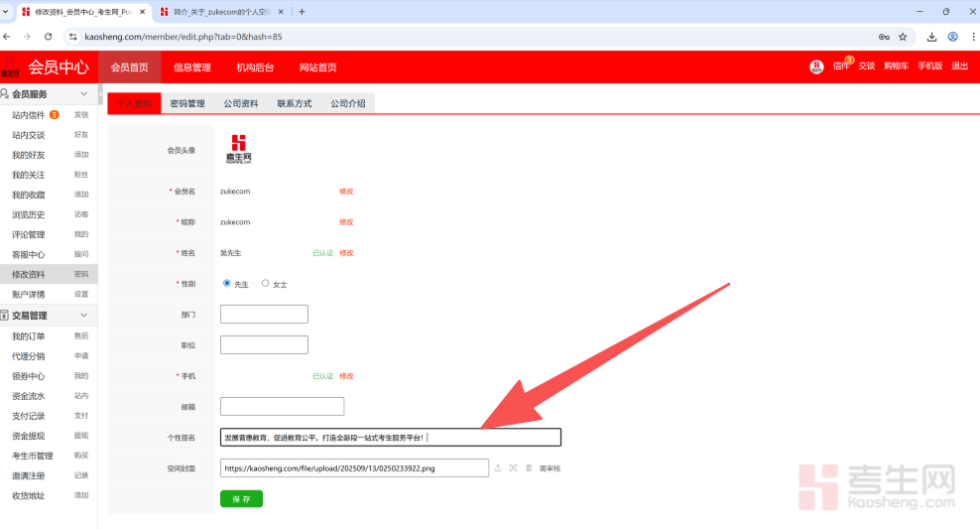
Task: Open the Chrome profile avatar icon
Action: point(953,37)
